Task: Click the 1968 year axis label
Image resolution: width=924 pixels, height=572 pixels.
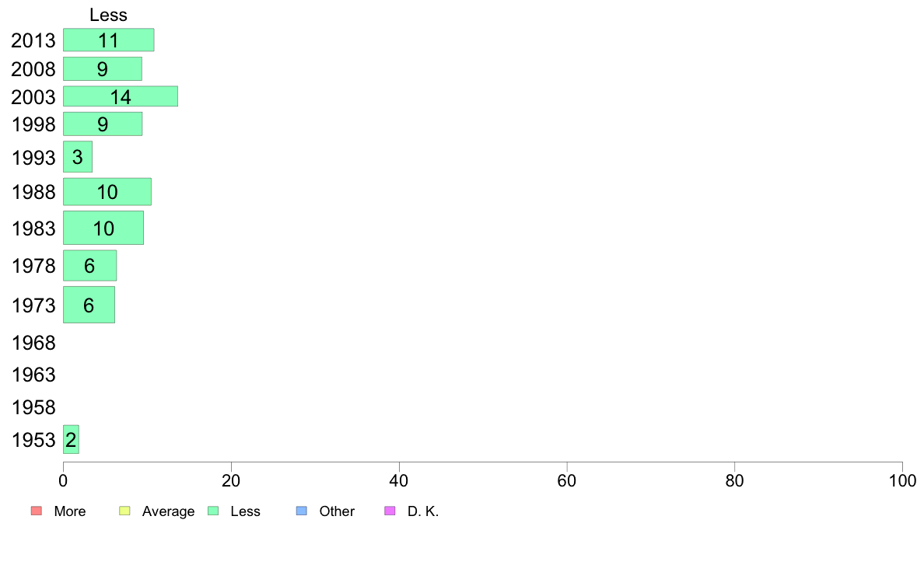Action: (33, 343)
